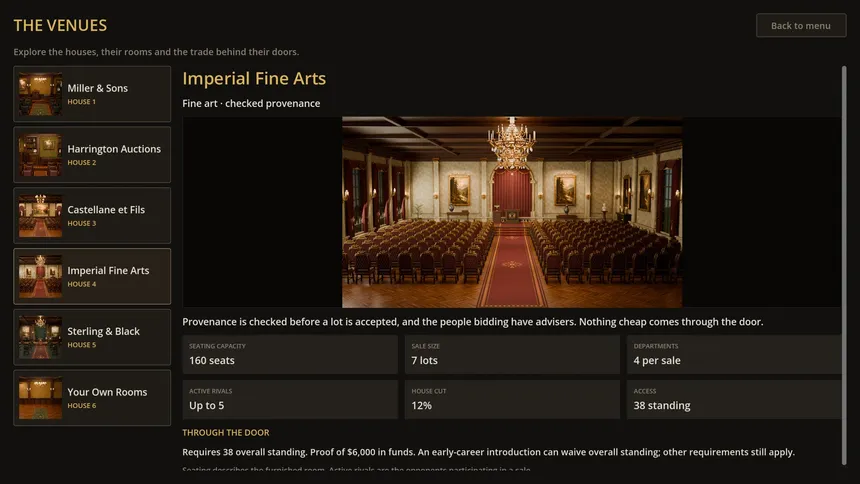Image resolution: width=860 pixels, height=484 pixels.
Task: Click the vertical scrollbar of venue details
Action: tap(844, 266)
